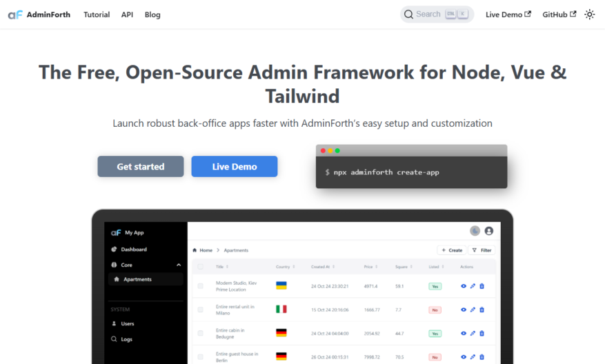
Task: Tick the checkbox for Entire cabin in Bedugne row
Action: (x=200, y=333)
